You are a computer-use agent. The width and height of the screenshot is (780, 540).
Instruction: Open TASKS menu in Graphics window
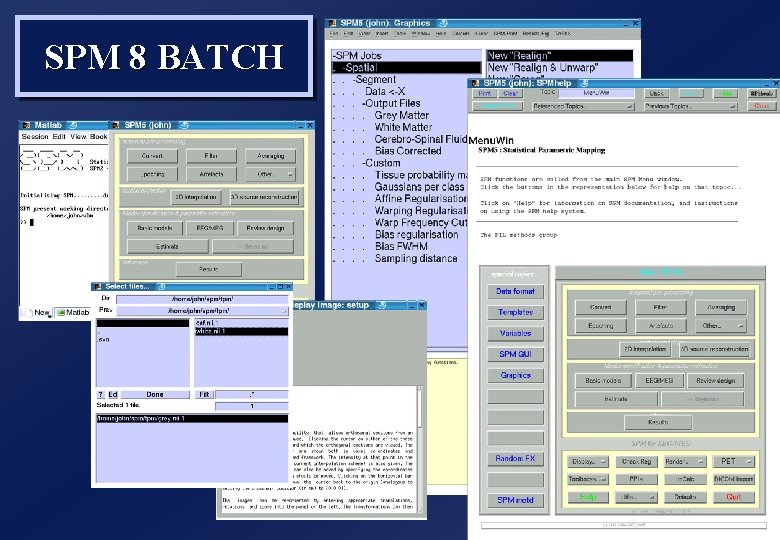(563, 34)
